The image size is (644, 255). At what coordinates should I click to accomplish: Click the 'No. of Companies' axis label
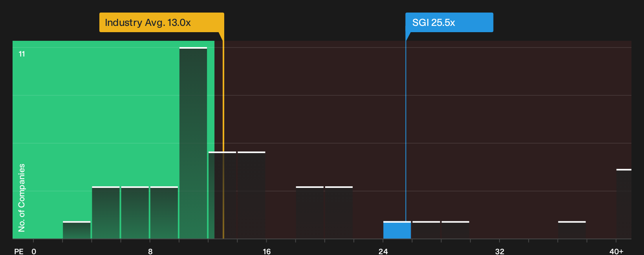tap(22, 198)
